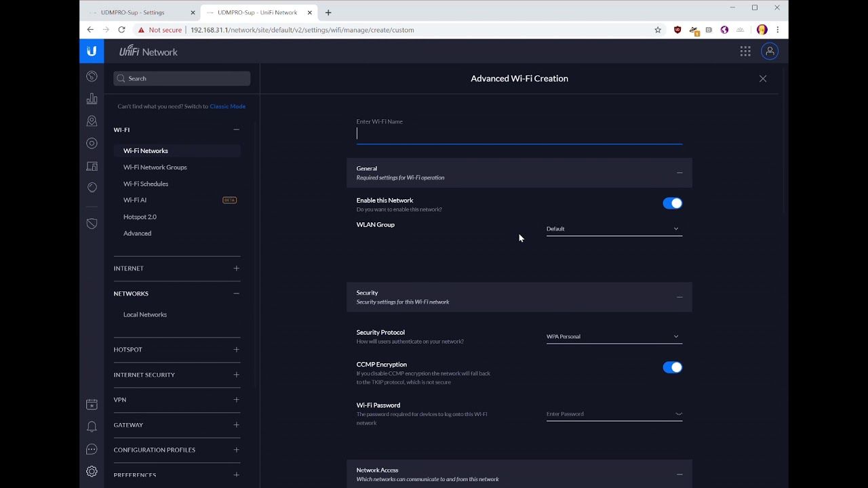This screenshot has width=868, height=488.
Task: Open the Statistics bar chart icon
Action: 92,99
